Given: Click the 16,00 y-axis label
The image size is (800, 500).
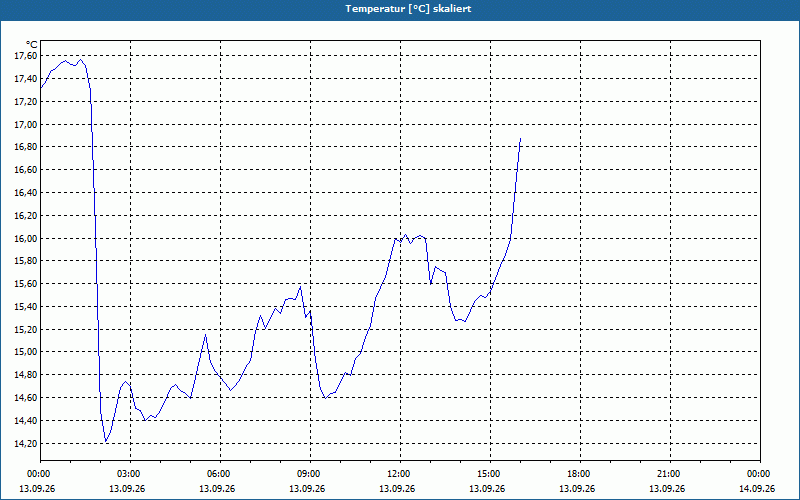Looking at the screenshot, I should tap(26, 238).
